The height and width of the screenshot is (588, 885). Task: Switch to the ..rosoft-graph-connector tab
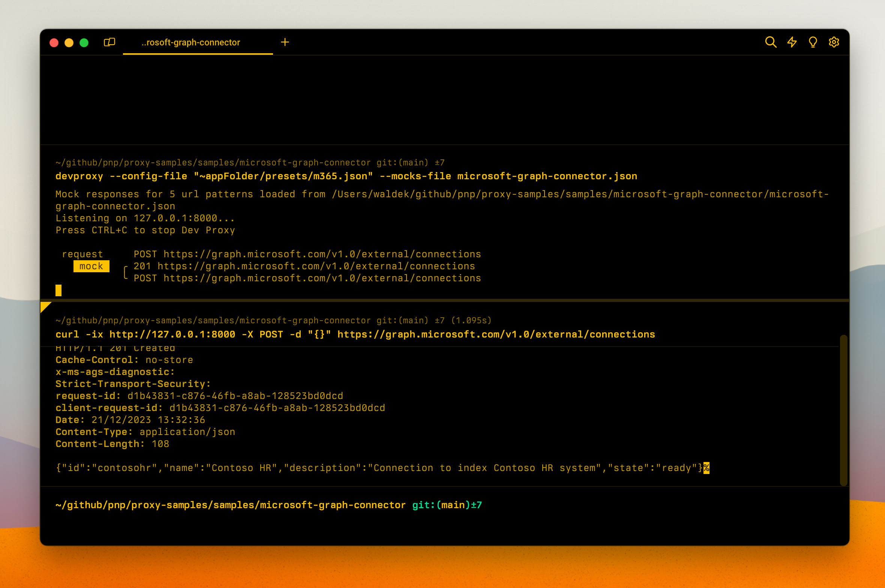point(190,42)
